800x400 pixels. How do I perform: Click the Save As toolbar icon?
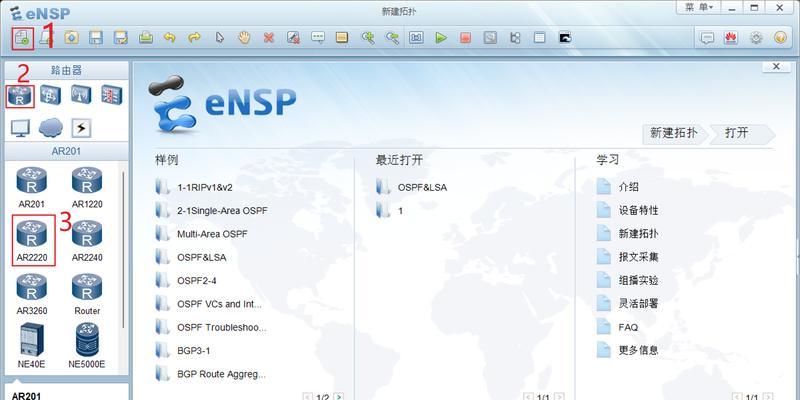click(121, 38)
